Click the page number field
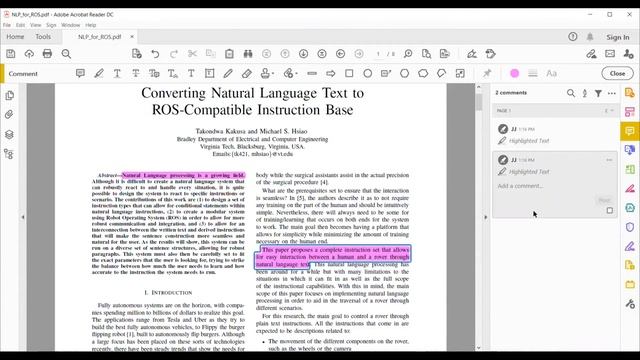Viewport: 640px width, 360px height. [x=378, y=54]
